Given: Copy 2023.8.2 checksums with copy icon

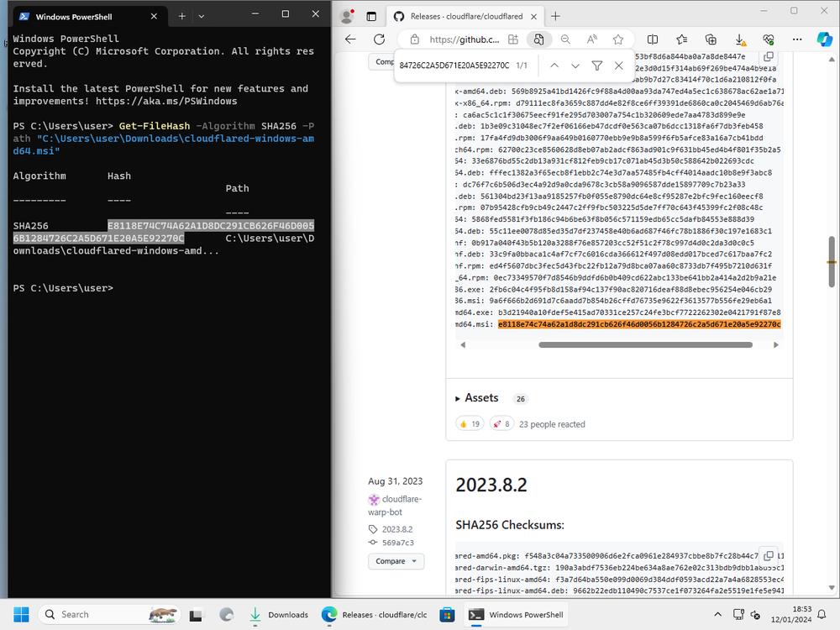Looking at the screenshot, I should [x=769, y=555].
